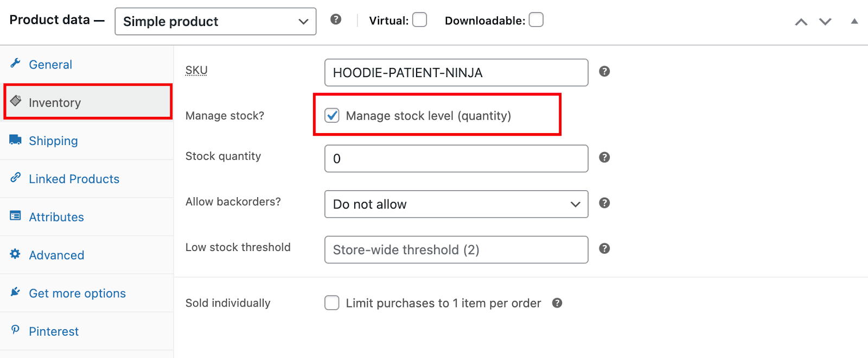Open the help icon next to SKU field
Viewport: 868px width, 358px height.
tap(604, 71)
